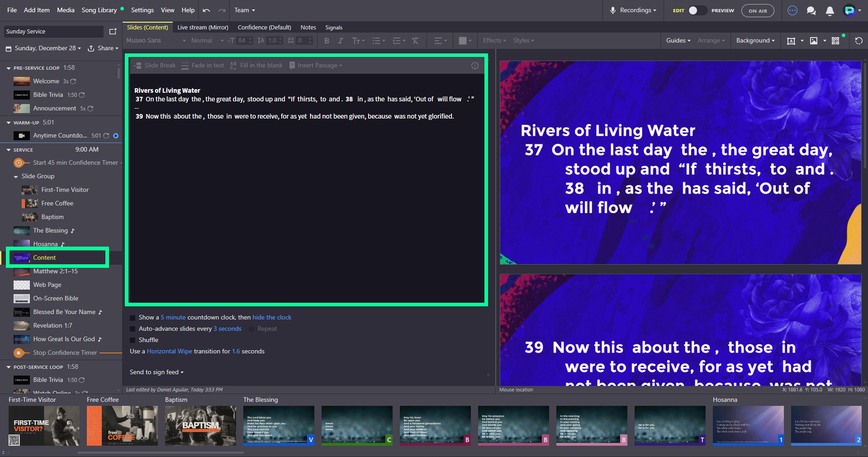Image resolution: width=868 pixels, height=457 pixels.
Task: Select Matthew 2:1–15 in the service list
Action: [x=55, y=271]
